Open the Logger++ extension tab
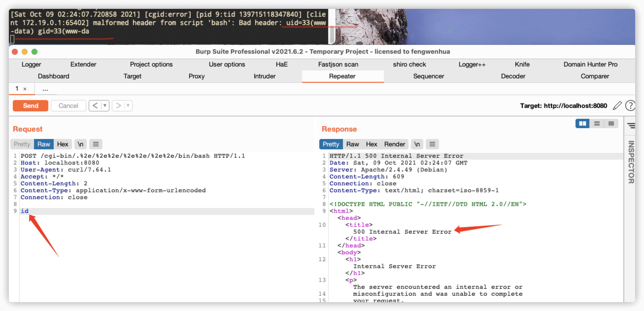This screenshot has height=311, width=644. 472,65
